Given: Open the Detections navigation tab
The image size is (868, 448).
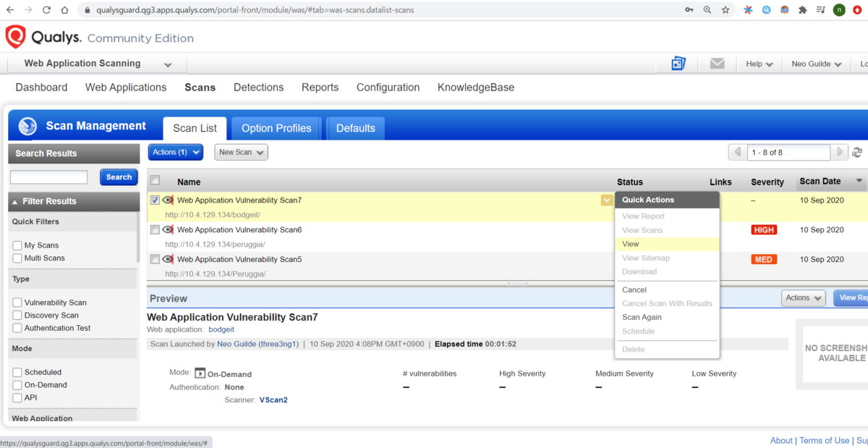Looking at the screenshot, I should click(258, 88).
